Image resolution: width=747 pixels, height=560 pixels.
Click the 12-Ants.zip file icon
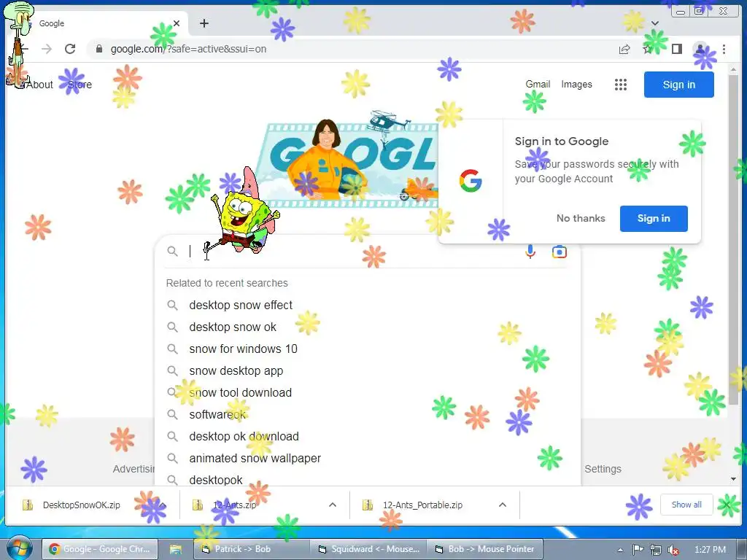click(x=198, y=505)
